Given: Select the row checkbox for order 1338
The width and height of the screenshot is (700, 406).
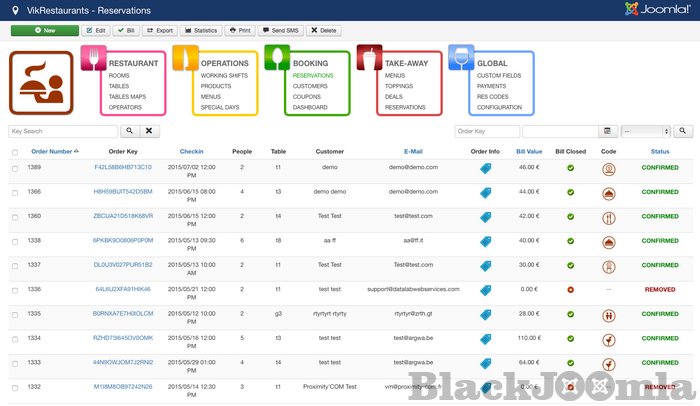Looking at the screenshot, I should 15,241.
